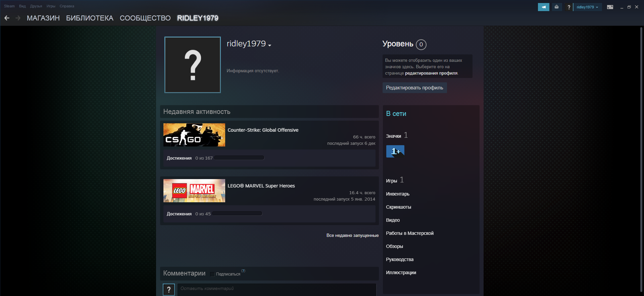Open Работы в Мастерской link
Screen dimensions: 644x296
click(410, 233)
